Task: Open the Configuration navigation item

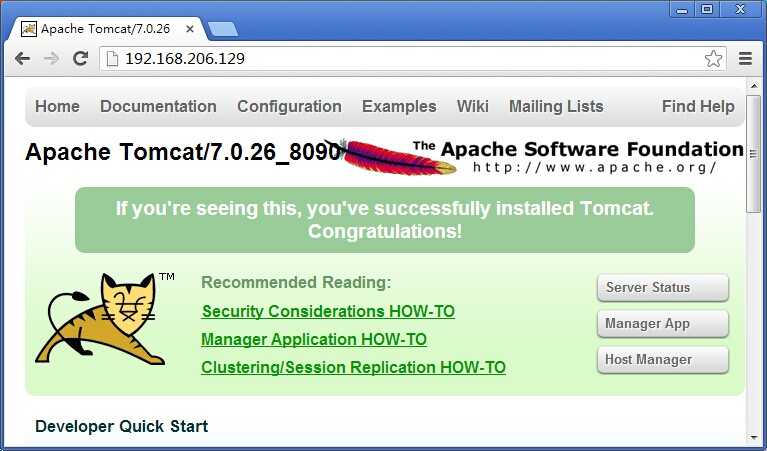Action: [x=290, y=107]
